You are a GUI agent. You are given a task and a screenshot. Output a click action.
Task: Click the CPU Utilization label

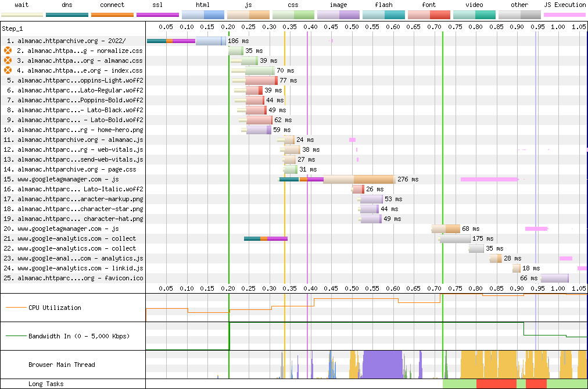click(x=55, y=308)
